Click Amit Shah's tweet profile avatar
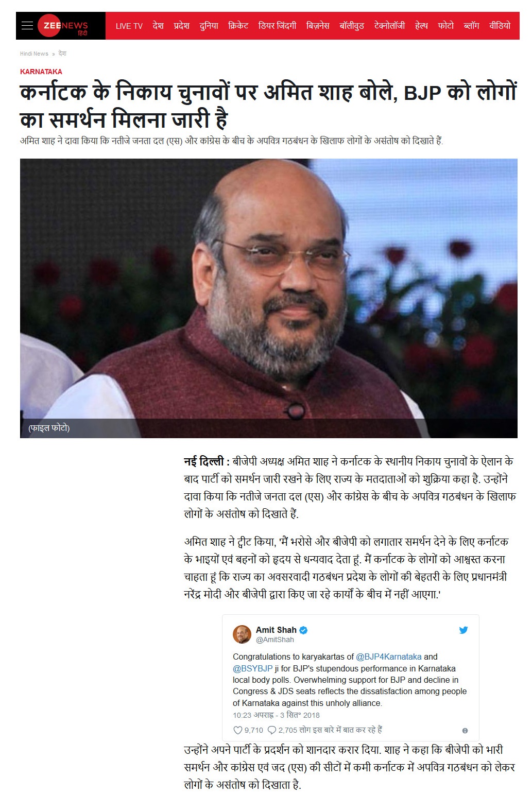 click(242, 634)
